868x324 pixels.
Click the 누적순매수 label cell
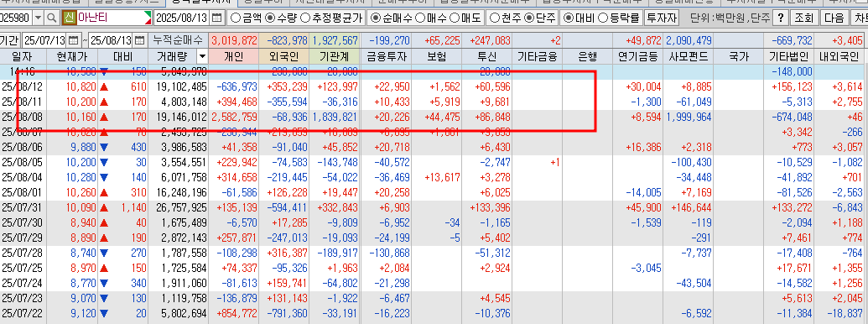(x=179, y=41)
